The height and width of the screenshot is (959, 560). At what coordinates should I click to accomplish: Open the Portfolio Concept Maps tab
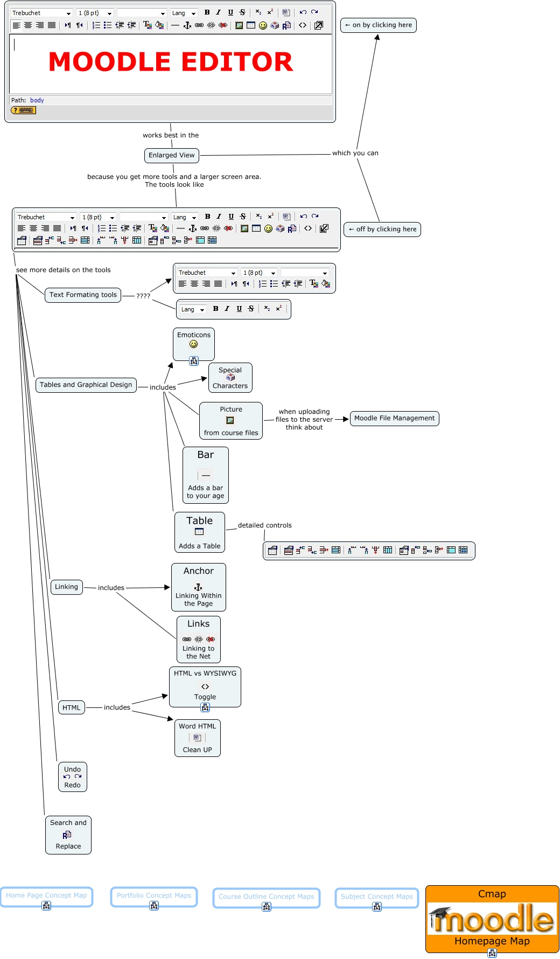point(153,895)
